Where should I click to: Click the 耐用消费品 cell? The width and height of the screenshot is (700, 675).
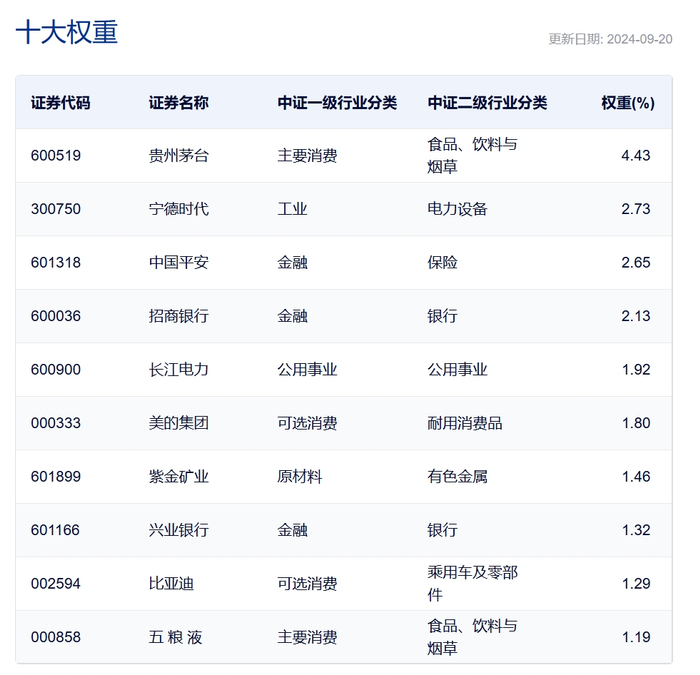tap(465, 423)
